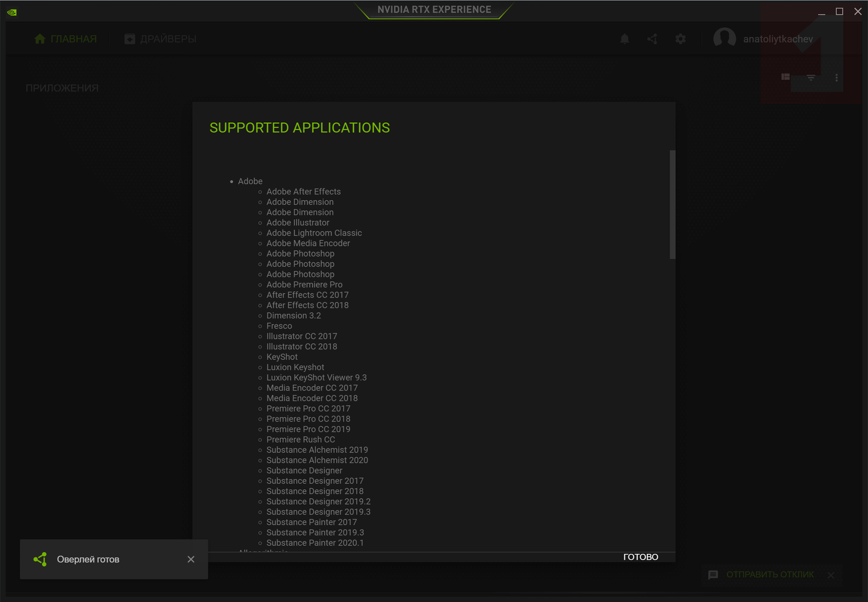Select 'Luxion KeyShot Viewer 9.3' entry
Screen dimensions: 868x602
tap(317, 378)
